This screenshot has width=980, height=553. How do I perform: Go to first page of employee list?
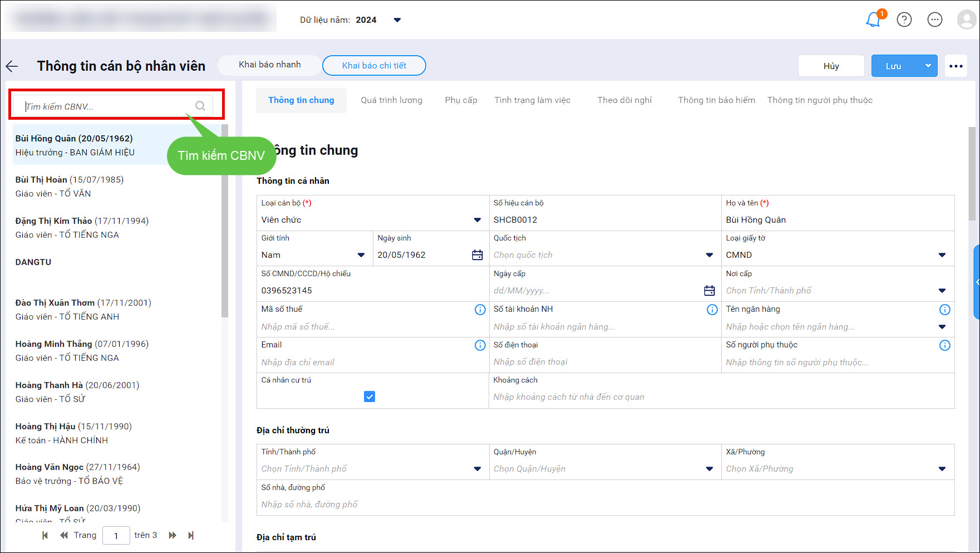(x=45, y=535)
